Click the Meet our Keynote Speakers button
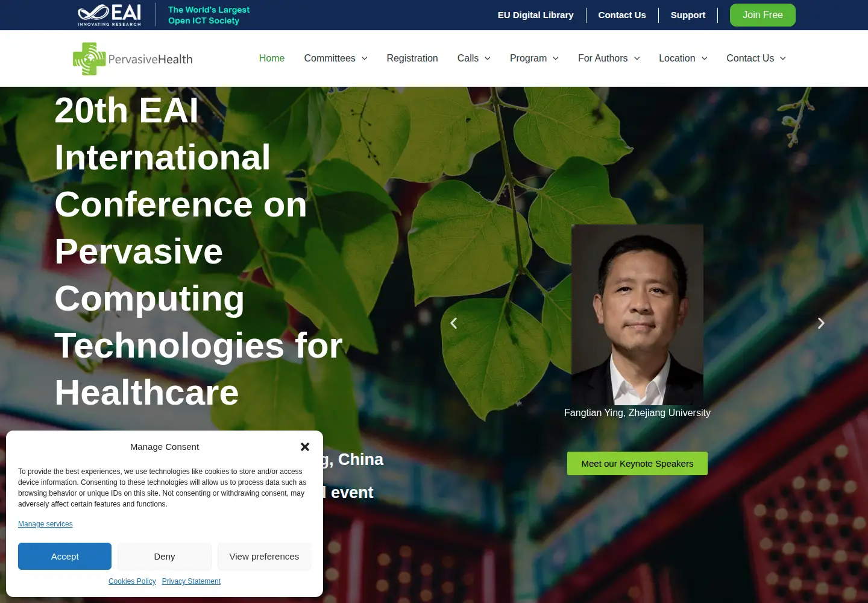This screenshot has width=868, height=603. click(637, 464)
